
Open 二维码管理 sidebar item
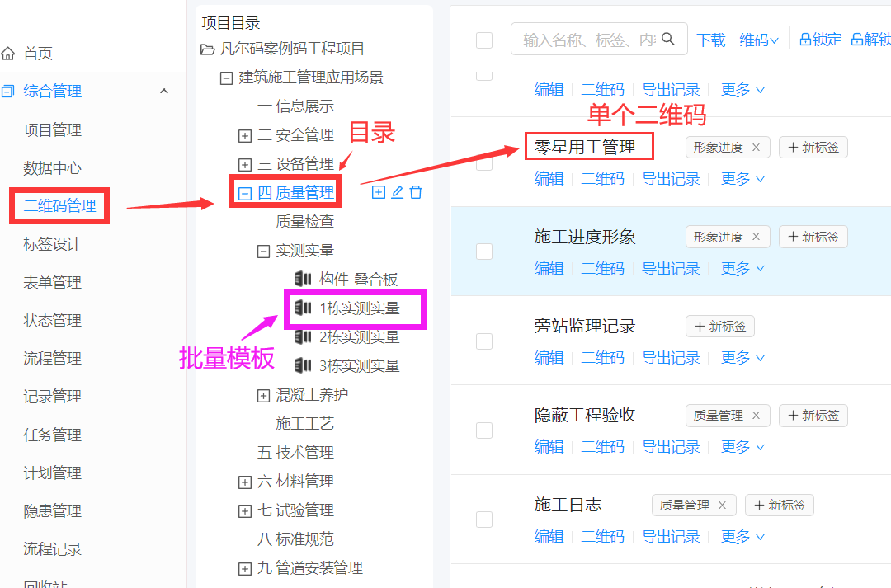pyautogui.click(x=59, y=205)
